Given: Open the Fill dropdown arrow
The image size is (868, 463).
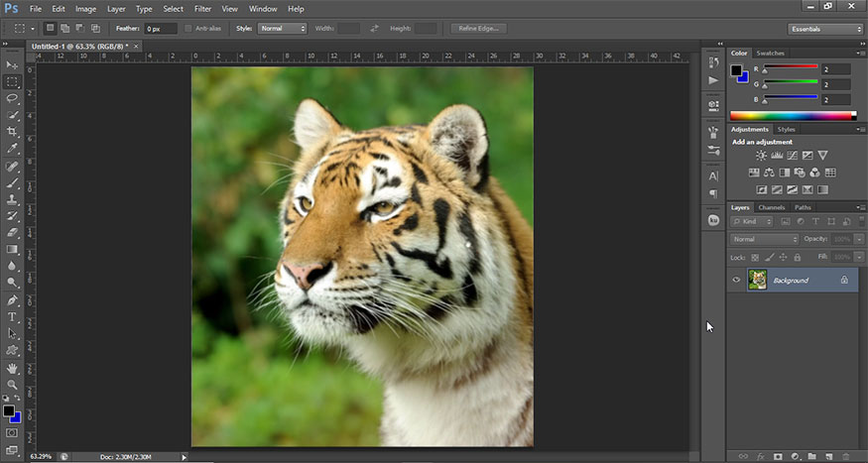Looking at the screenshot, I should coord(859,257).
